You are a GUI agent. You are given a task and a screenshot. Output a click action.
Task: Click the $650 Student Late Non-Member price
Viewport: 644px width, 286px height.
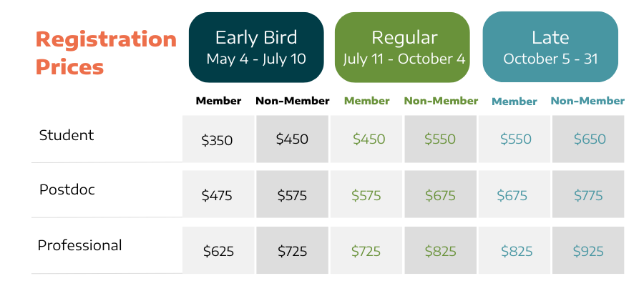click(x=588, y=139)
